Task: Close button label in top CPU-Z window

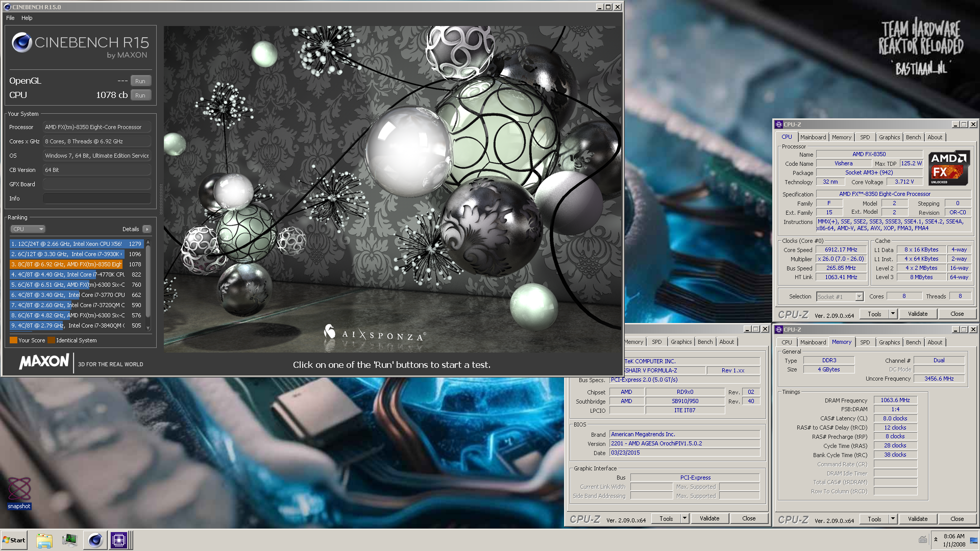Action: click(x=957, y=314)
